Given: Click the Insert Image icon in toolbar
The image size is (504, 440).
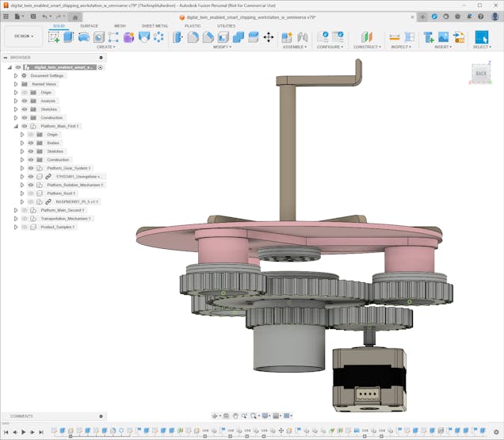Looking at the screenshot, I should tap(443, 36).
